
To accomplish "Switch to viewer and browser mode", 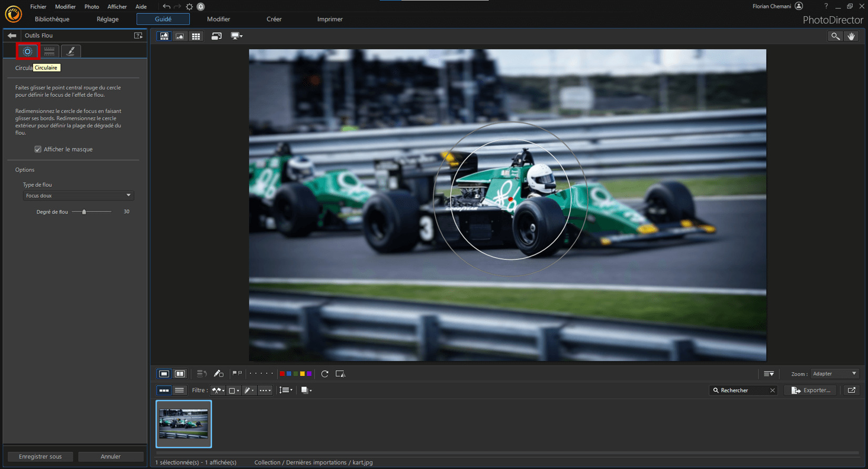I will coord(165,36).
